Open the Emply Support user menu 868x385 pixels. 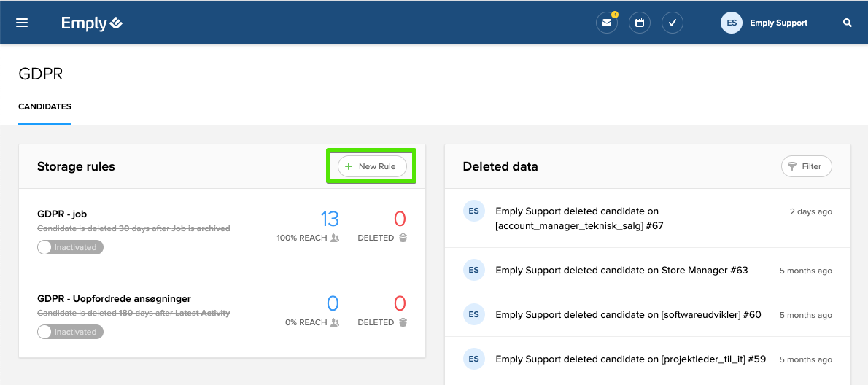pyautogui.click(x=778, y=23)
